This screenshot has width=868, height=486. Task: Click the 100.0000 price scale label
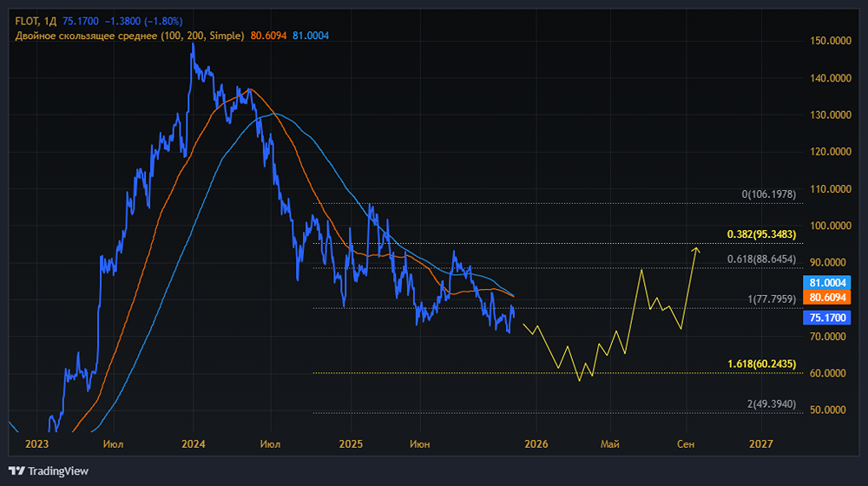[831, 226]
